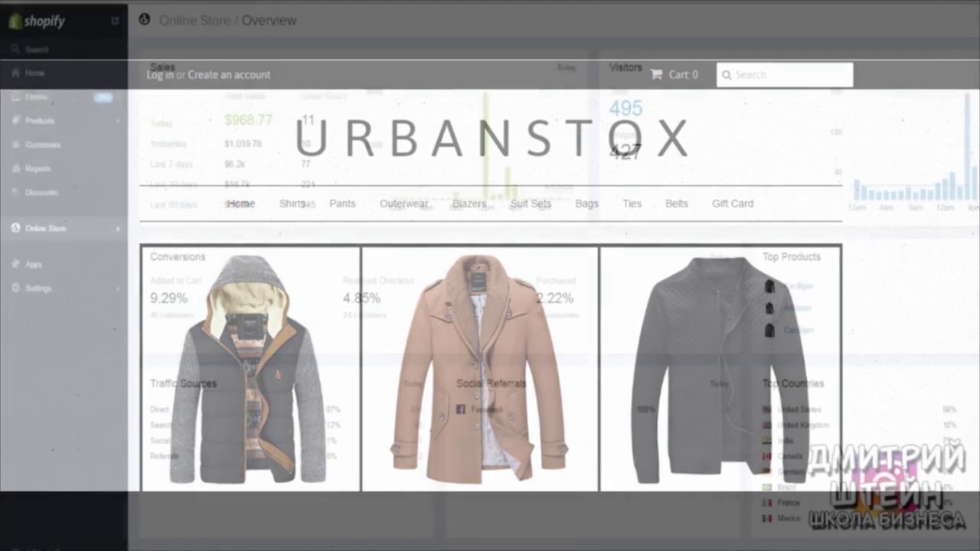Screen dimensions: 980x551
Task: Open the store via external link icon beside Shopify logo
Action: coord(115,21)
